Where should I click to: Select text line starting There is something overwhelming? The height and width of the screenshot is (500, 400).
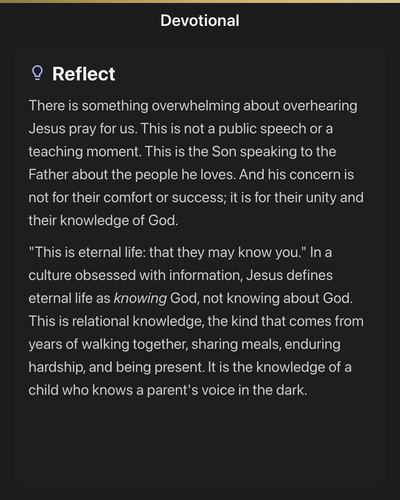coord(193,106)
